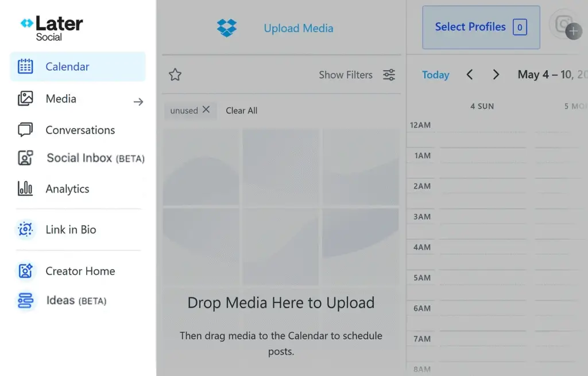Click the Dropbox import icon
Screen dimensions: 588x376
[x=227, y=28]
